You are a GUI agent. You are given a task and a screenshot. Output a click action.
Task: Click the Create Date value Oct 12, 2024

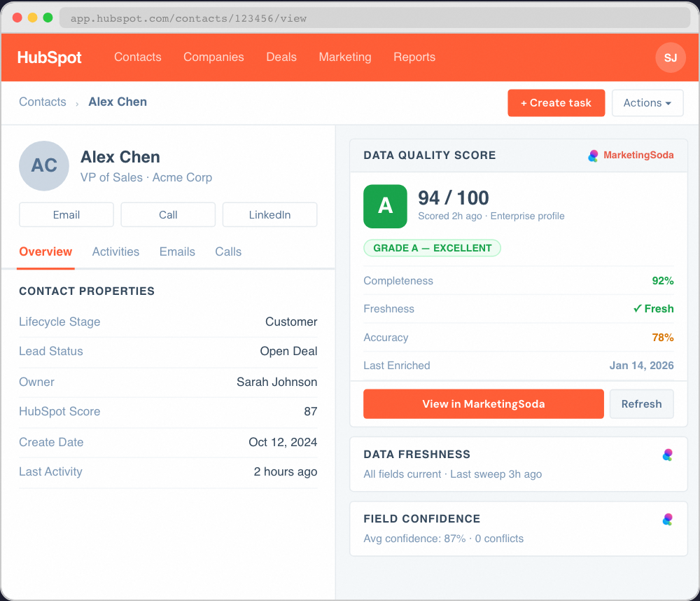click(283, 443)
